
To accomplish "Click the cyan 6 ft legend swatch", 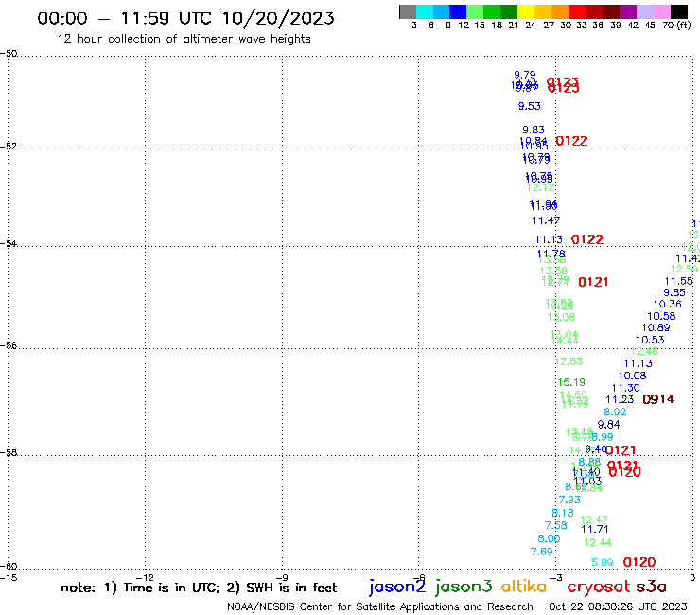I will click(x=425, y=11).
